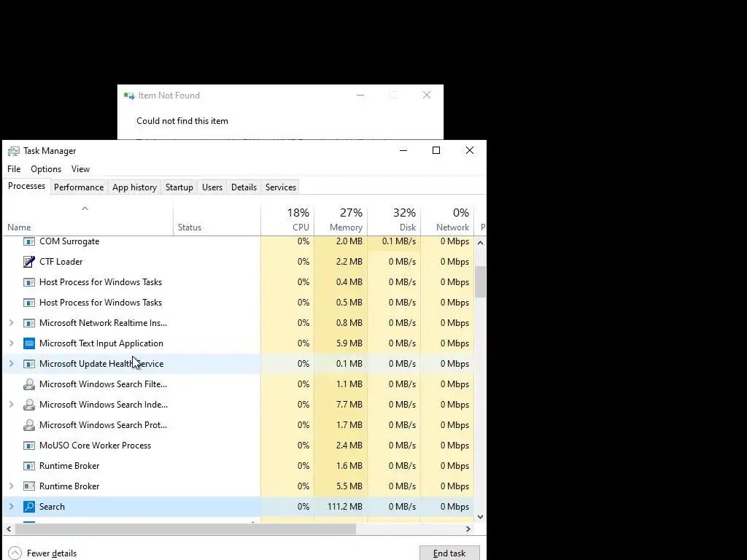Image resolution: width=747 pixels, height=560 pixels.
Task: Switch to the App history tab
Action: click(134, 187)
